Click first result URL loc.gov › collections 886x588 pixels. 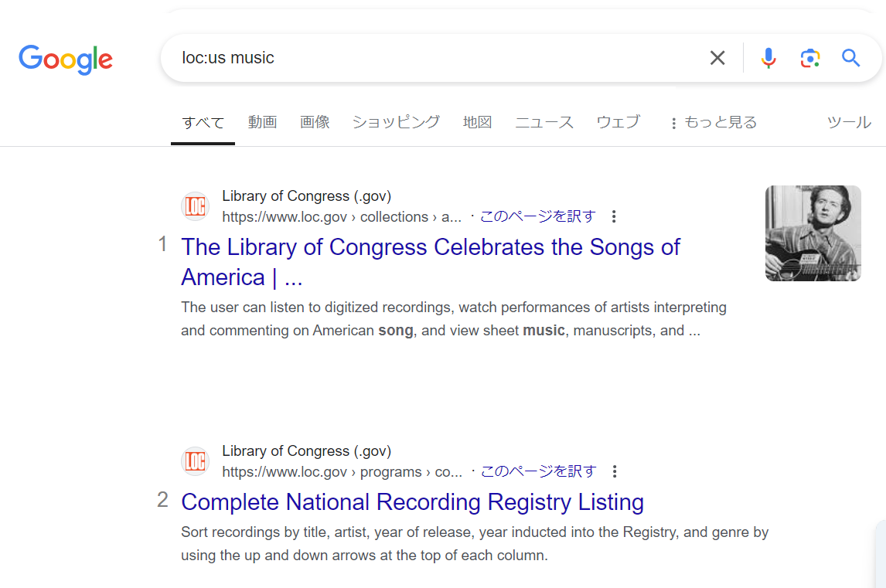[x=341, y=217]
